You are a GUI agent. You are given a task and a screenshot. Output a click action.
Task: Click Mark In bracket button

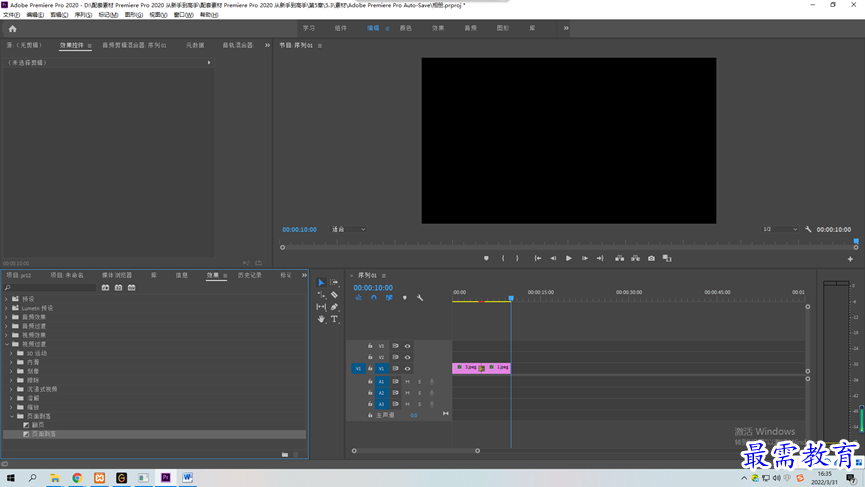[503, 258]
